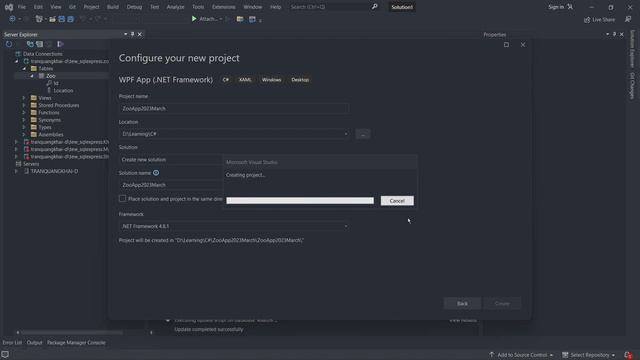The height and width of the screenshot is (360, 640).
Task: Expand the Functions folder
Action: pos(24,113)
